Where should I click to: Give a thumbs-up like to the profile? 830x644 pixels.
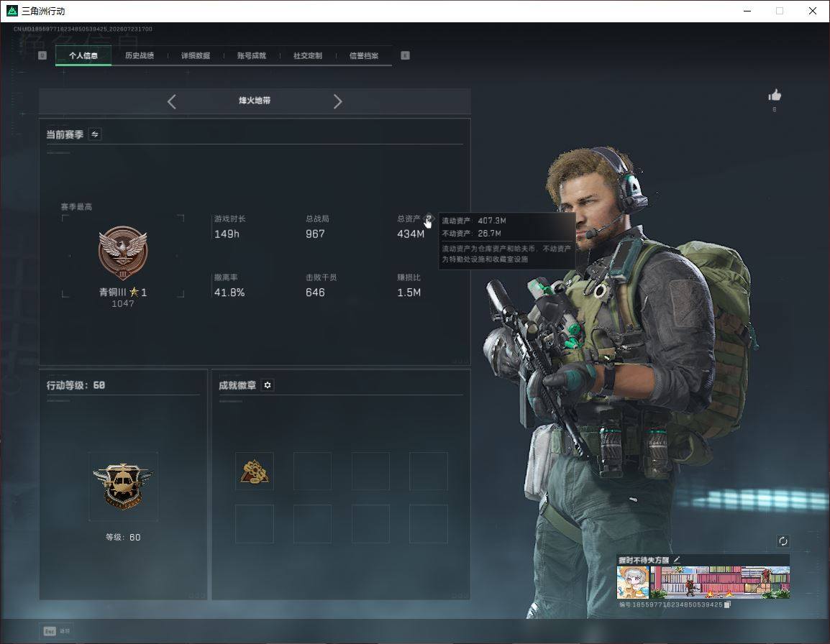775,96
